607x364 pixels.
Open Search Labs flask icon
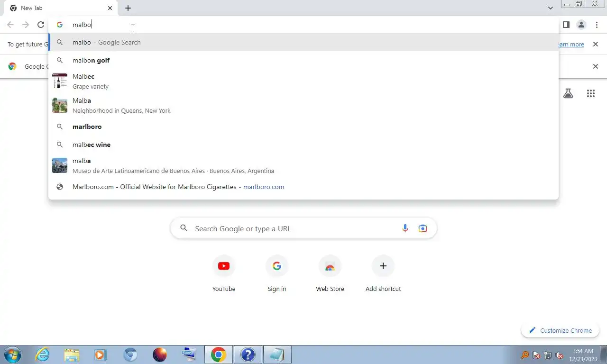(568, 93)
